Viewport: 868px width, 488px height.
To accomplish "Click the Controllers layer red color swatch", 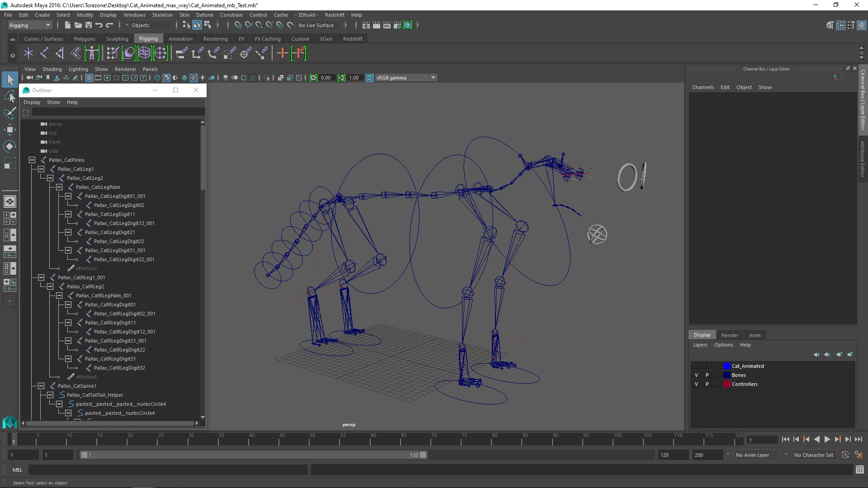I will [x=727, y=384].
